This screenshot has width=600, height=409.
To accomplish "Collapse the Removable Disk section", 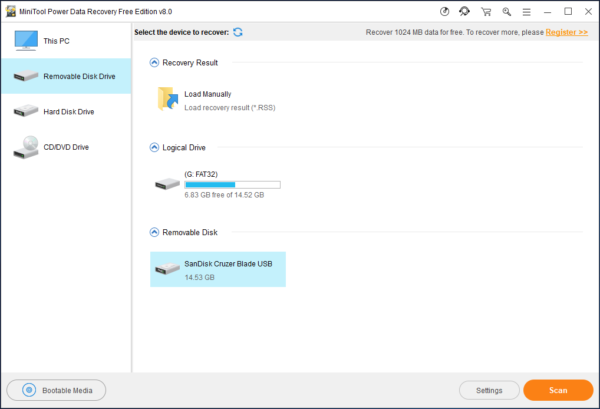I will tap(154, 232).
